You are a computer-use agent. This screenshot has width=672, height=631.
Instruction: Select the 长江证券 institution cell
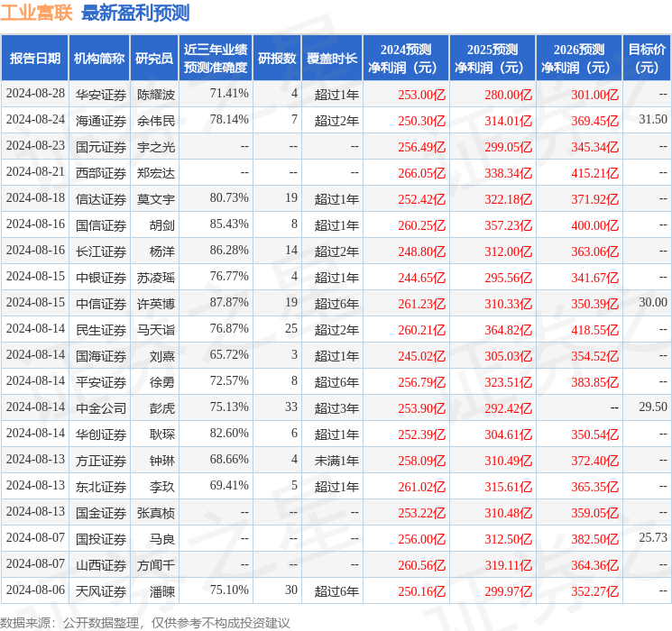click(x=101, y=251)
